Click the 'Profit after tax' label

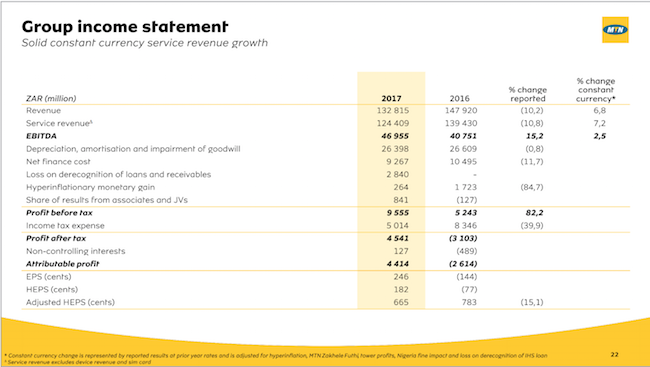(56, 238)
